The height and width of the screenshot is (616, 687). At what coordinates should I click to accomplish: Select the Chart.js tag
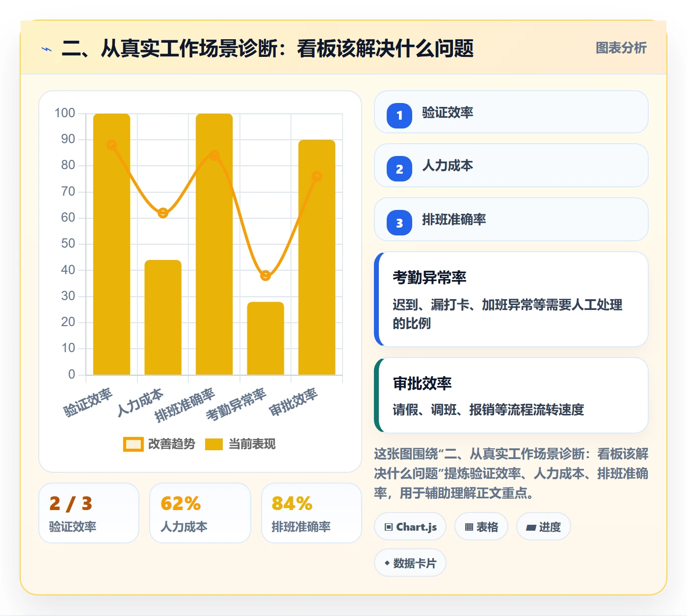coord(410,527)
